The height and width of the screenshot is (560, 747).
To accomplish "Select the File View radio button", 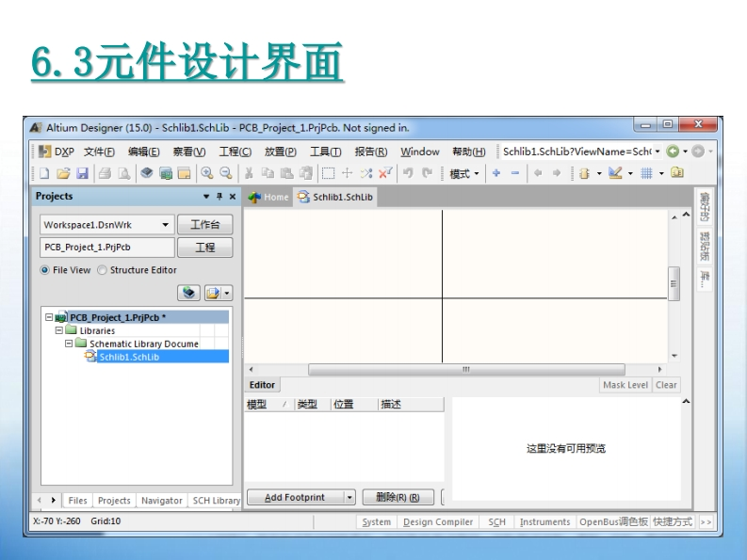I will [45, 270].
